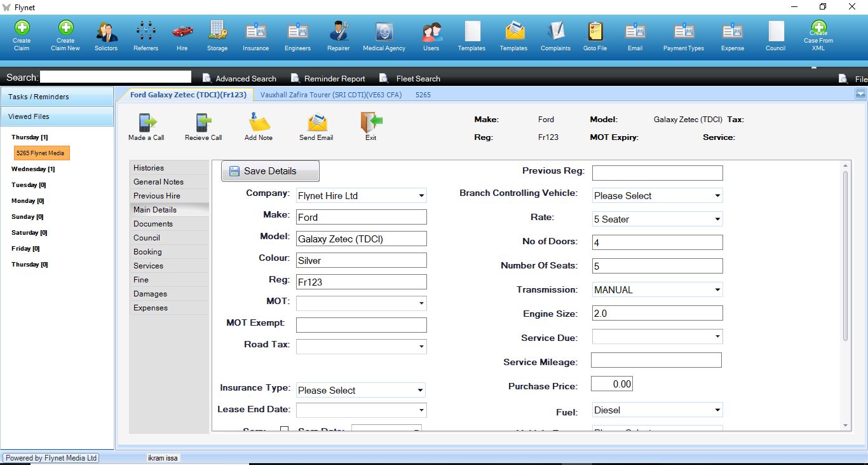
Task: Open the Advanced Search link
Action: 245,79
